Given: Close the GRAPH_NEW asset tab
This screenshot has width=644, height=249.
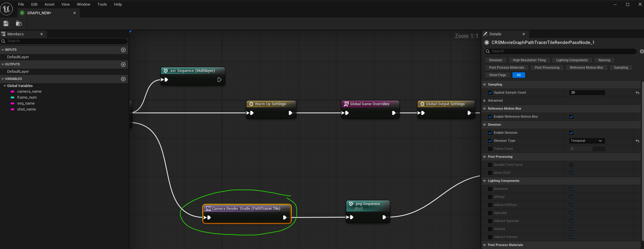Looking at the screenshot, I should (75, 13).
